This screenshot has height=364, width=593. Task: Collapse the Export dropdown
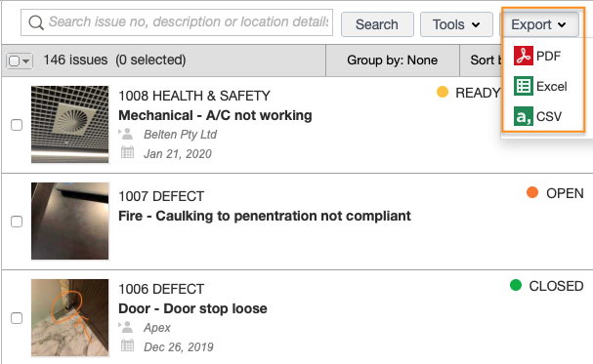(539, 24)
